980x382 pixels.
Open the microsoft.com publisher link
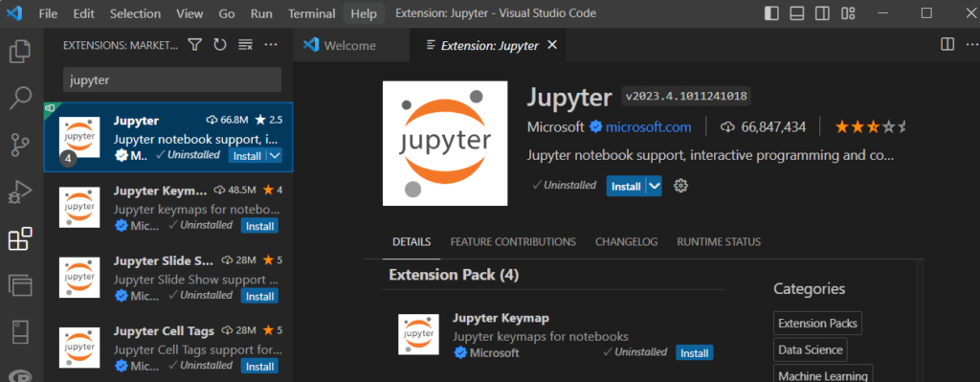click(x=648, y=127)
